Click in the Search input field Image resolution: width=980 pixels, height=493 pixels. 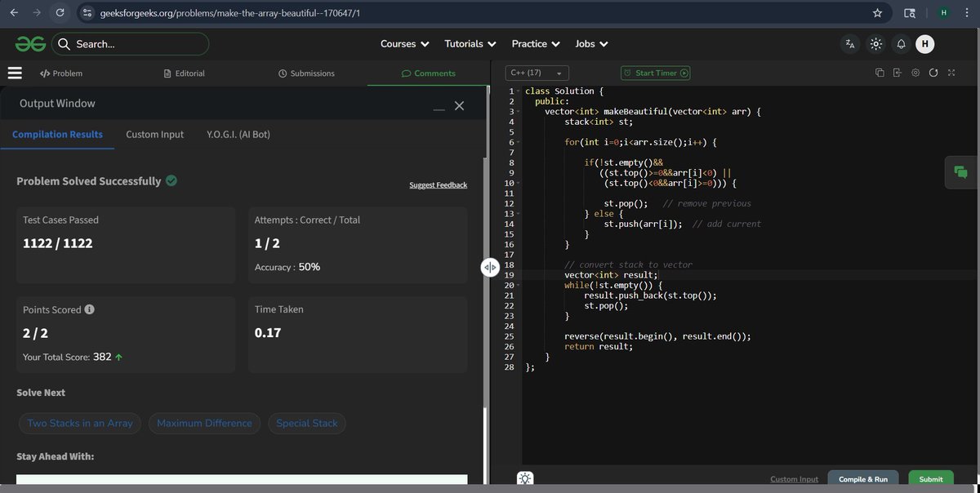pyautogui.click(x=131, y=44)
